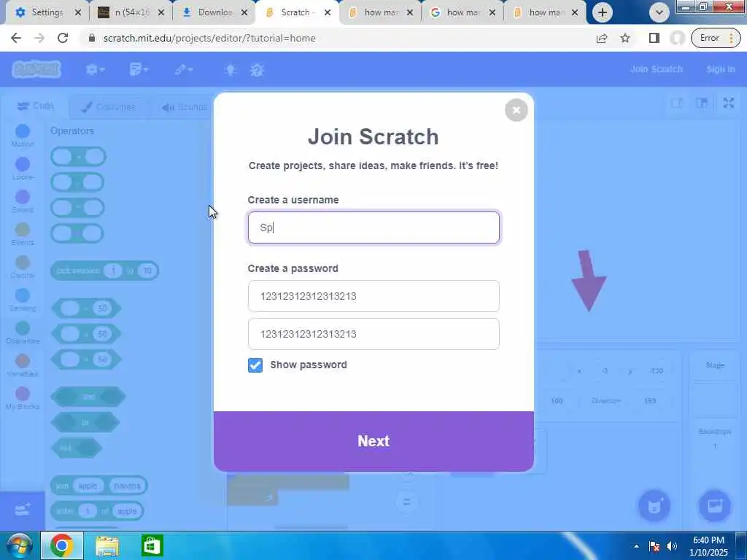Click Sign in link in header

(720, 69)
